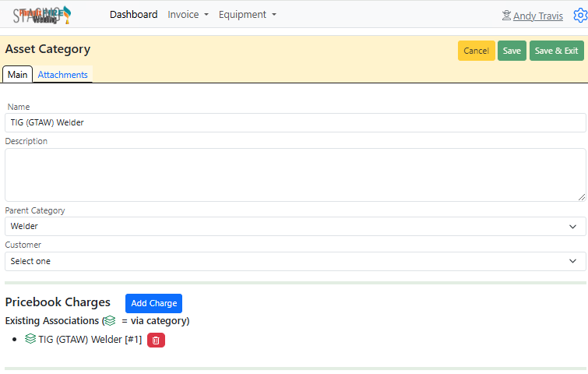Open the Customer select dropdown

[295, 261]
